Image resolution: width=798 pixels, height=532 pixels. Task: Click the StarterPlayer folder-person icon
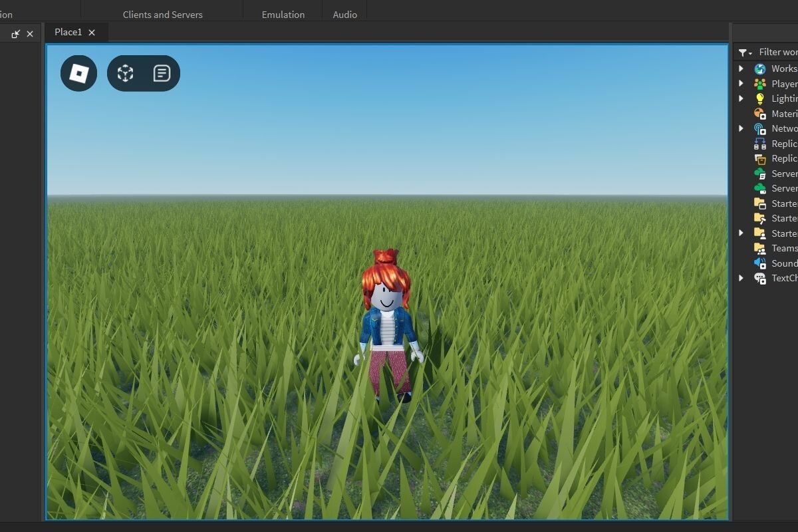(760, 233)
